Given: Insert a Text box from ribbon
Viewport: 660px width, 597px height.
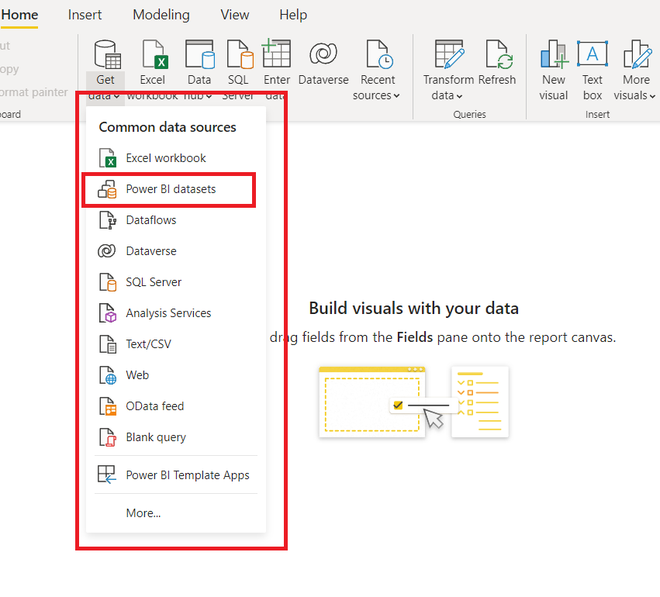Looking at the screenshot, I should coord(592,69).
